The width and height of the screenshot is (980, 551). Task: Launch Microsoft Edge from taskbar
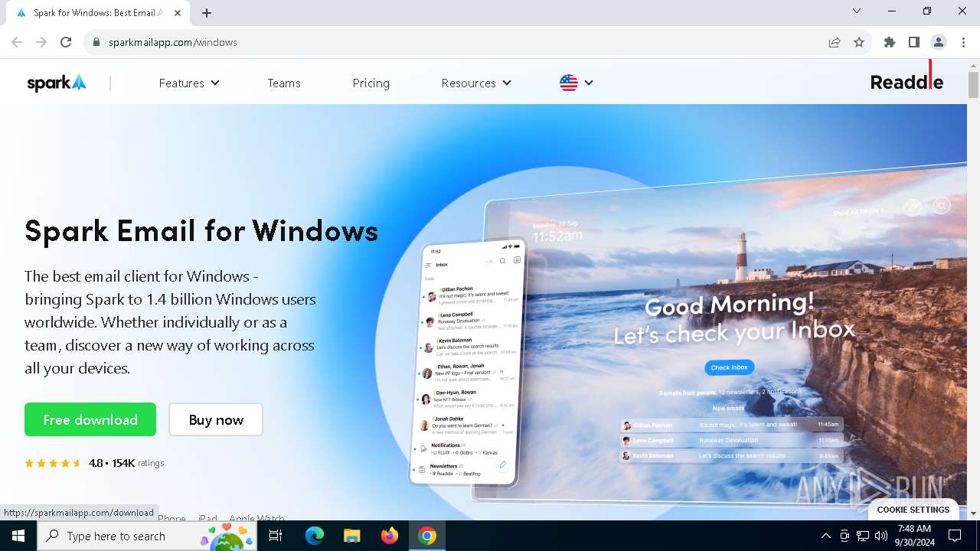[x=315, y=536]
